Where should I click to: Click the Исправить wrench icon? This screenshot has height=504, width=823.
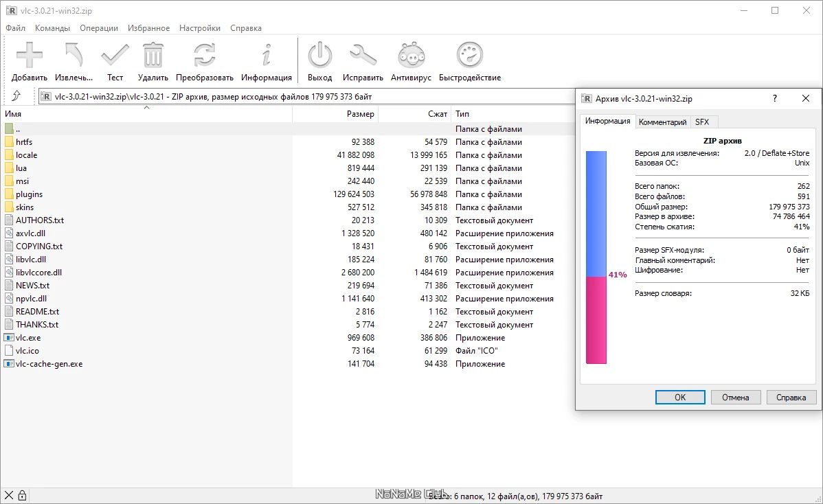pyautogui.click(x=363, y=55)
